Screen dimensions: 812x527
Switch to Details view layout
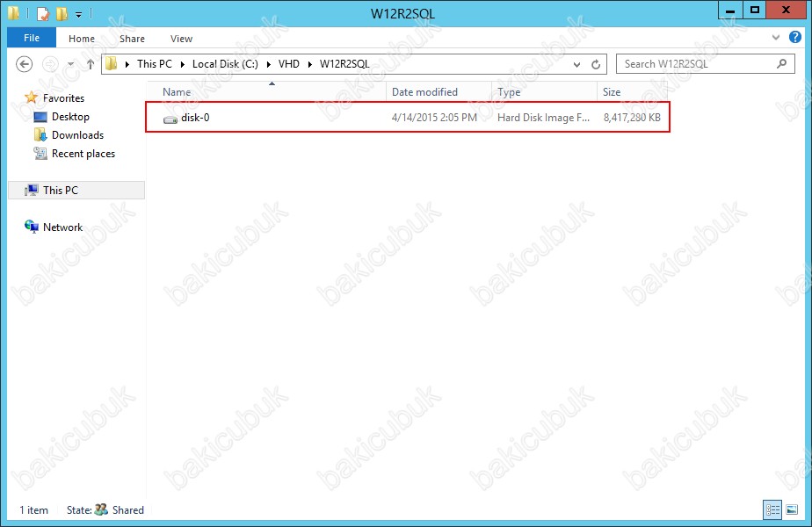click(x=772, y=510)
